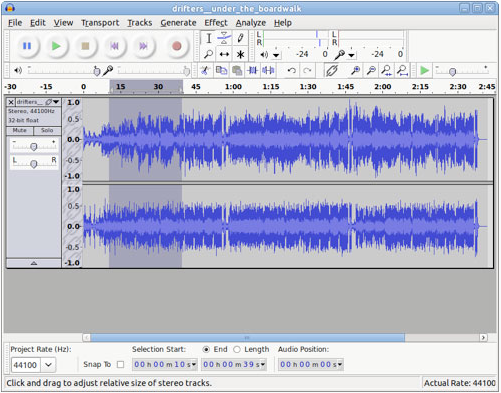
Task: Start recording with the red Record button
Action: coord(177,46)
